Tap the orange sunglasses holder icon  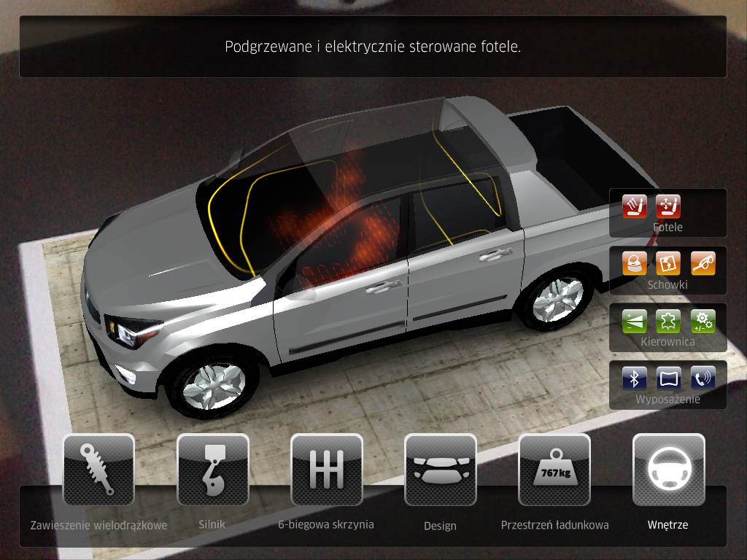tap(703, 264)
